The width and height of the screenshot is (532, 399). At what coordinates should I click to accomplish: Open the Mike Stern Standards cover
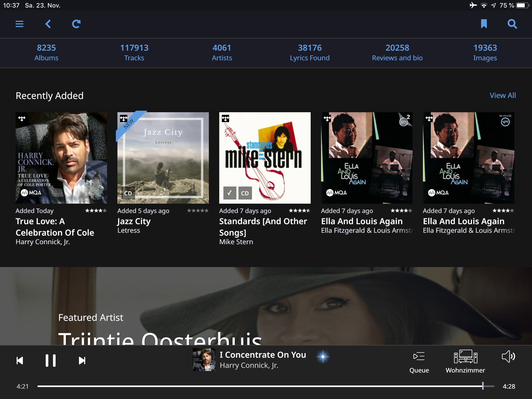(x=265, y=158)
